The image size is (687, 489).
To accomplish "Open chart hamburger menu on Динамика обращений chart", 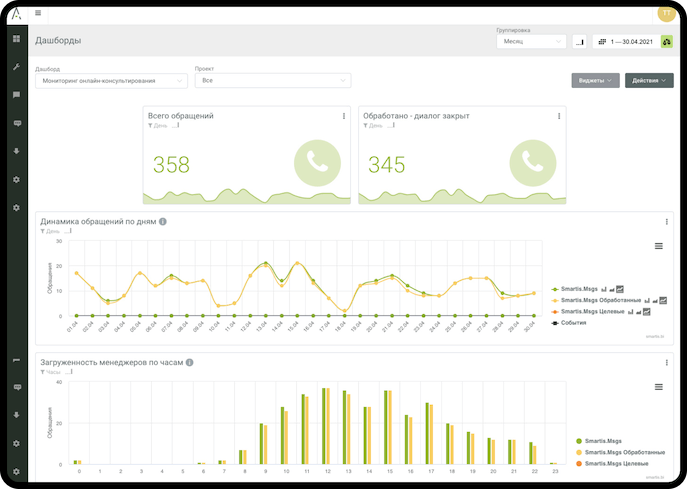I will [658, 245].
